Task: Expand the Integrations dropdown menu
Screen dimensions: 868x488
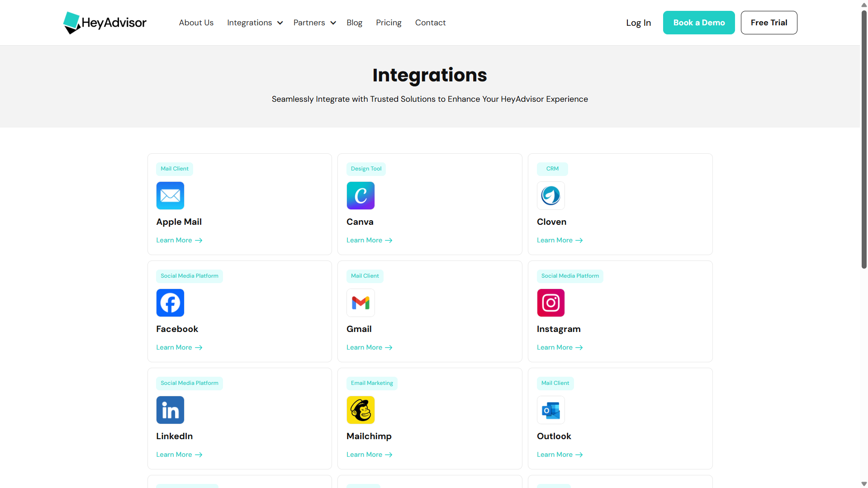Action: click(255, 23)
